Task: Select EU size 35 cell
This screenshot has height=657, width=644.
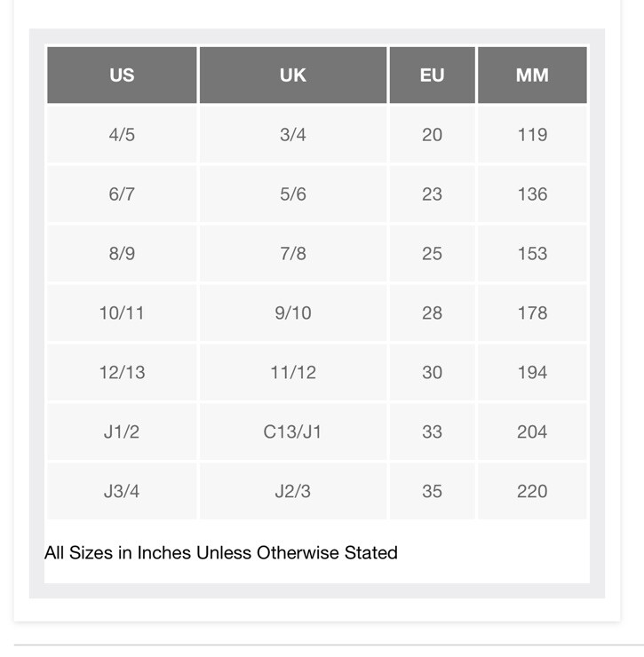Action: (433, 491)
